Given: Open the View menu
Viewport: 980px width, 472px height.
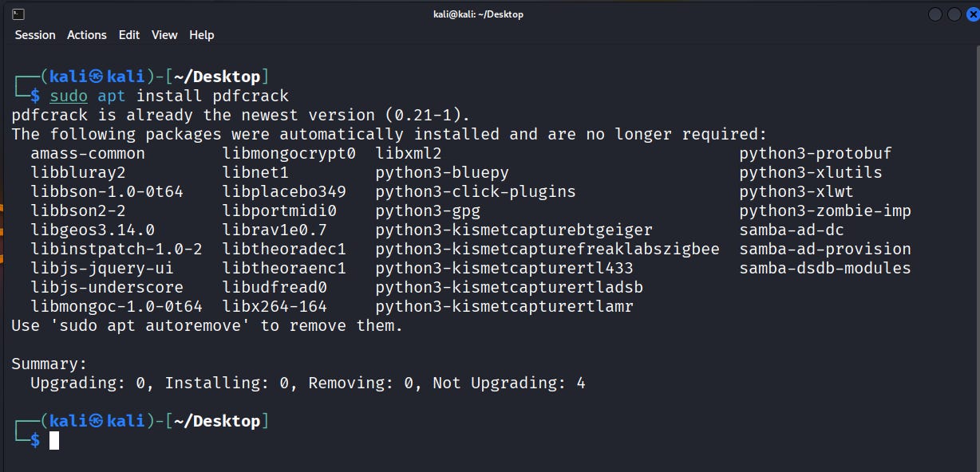Looking at the screenshot, I should pyautogui.click(x=164, y=35).
